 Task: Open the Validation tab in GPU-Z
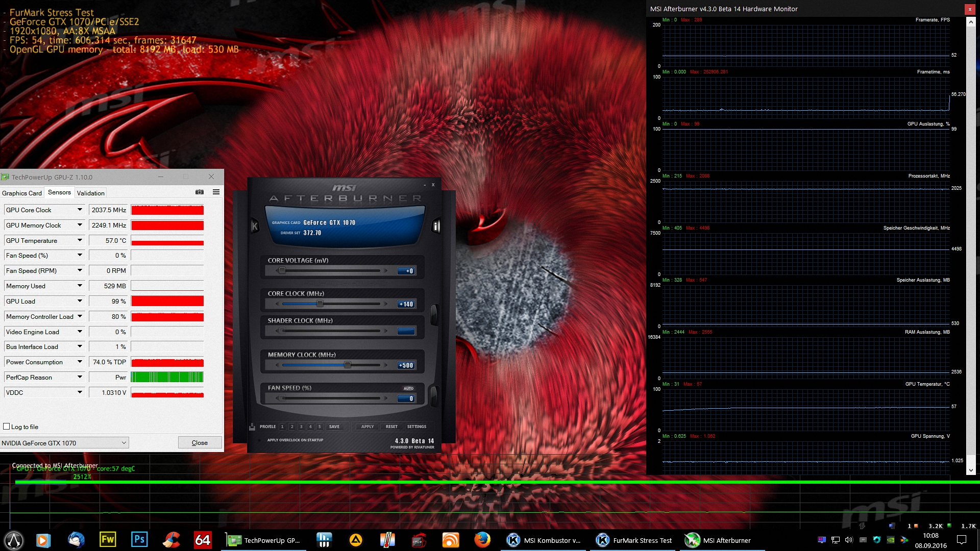tap(91, 193)
